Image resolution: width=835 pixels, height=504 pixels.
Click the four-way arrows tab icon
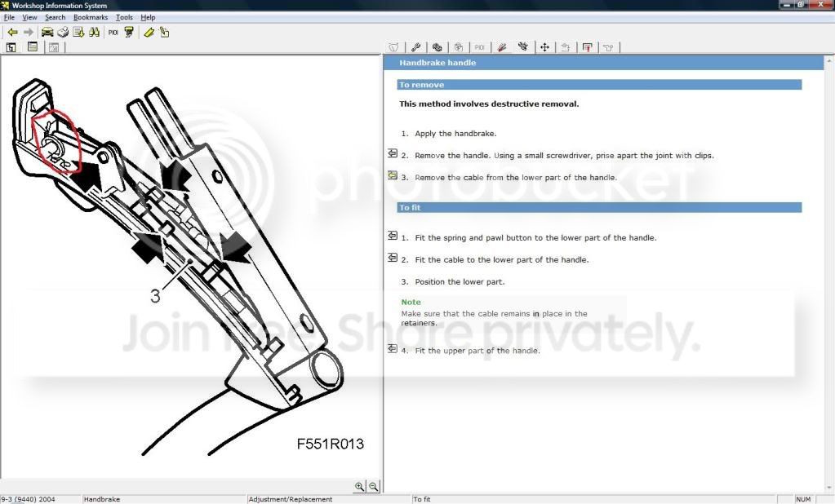[x=544, y=47]
